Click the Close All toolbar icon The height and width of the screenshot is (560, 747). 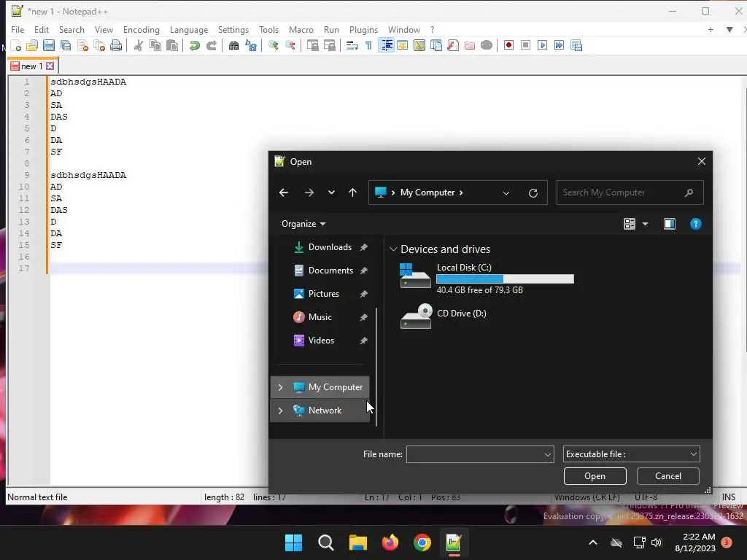(99, 46)
